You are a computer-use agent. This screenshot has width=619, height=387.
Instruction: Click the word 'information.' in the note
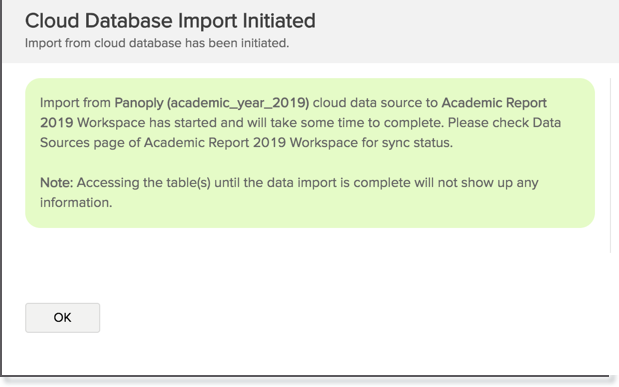pos(76,202)
